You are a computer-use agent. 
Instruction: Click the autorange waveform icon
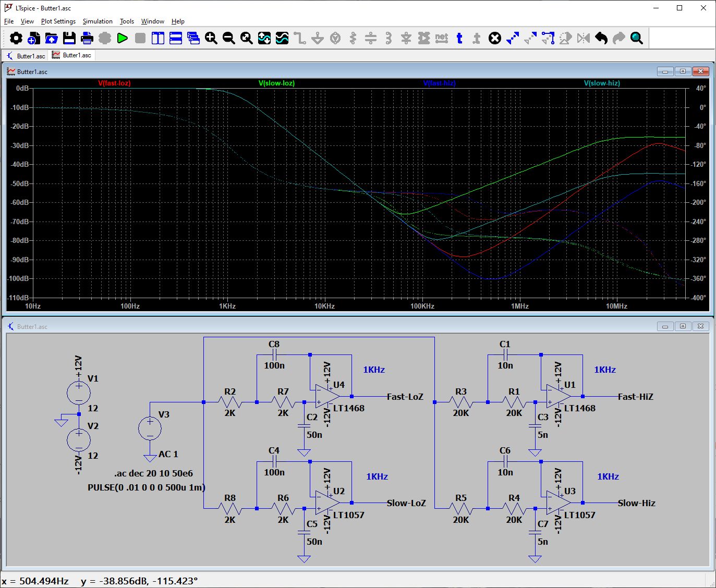coord(264,38)
